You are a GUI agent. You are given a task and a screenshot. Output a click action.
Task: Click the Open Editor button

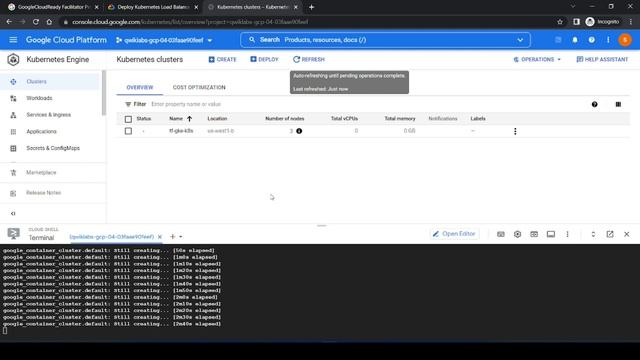coord(454,234)
